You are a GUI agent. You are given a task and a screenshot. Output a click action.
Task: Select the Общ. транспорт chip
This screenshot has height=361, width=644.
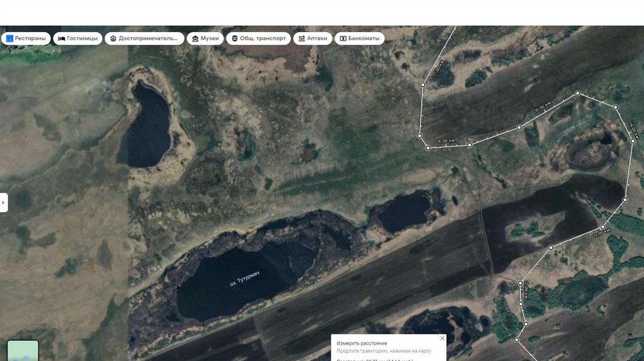point(258,38)
